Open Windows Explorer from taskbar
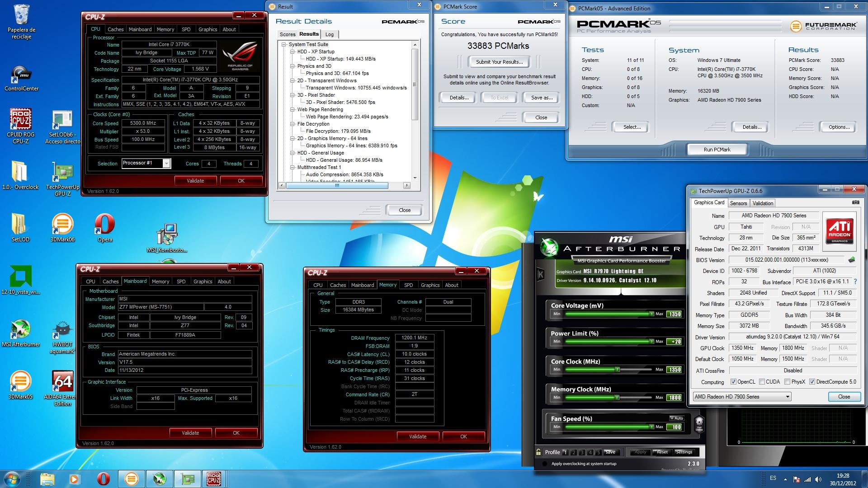The height and width of the screenshot is (488, 868). point(47,479)
